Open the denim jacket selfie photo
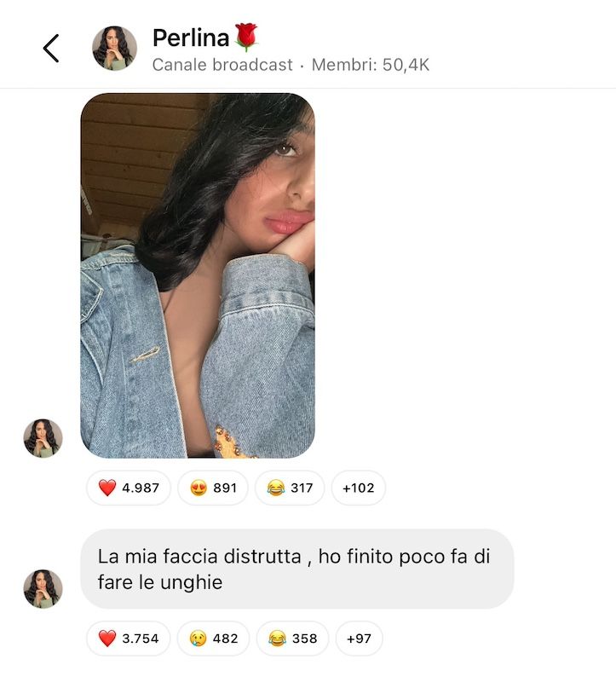 tap(198, 275)
